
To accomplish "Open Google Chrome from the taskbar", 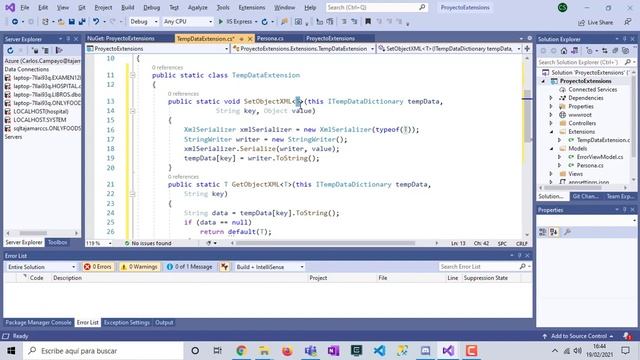I will coord(241,351).
